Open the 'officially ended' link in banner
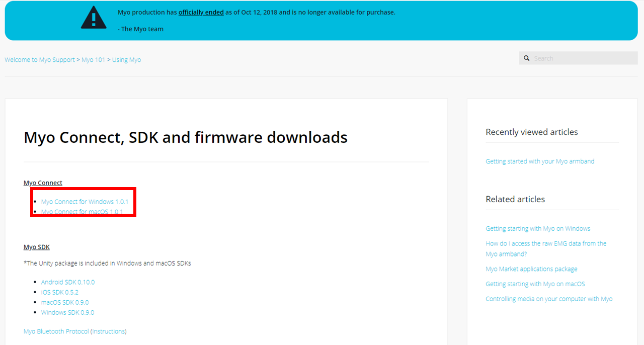Image resolution: width=644 pixels, height=345 pixels. (201, 12)
